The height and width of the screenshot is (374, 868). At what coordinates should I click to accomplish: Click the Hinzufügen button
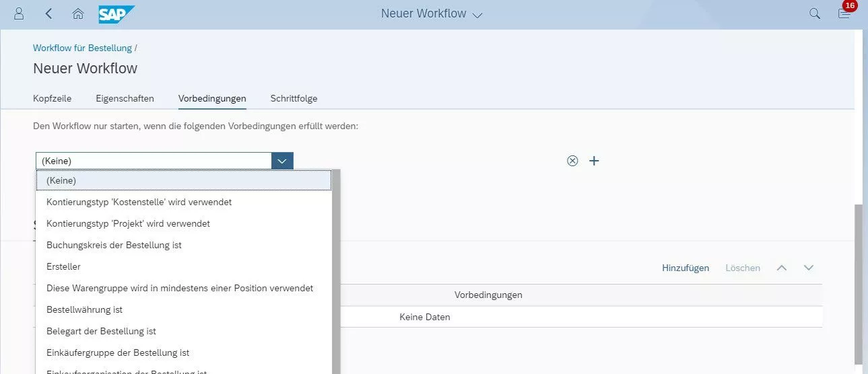(x=686, y=268)
